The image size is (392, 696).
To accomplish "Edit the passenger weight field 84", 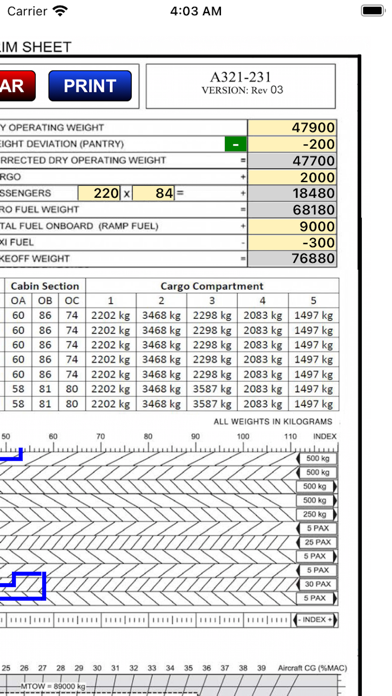I will click(x=154, y=194).
